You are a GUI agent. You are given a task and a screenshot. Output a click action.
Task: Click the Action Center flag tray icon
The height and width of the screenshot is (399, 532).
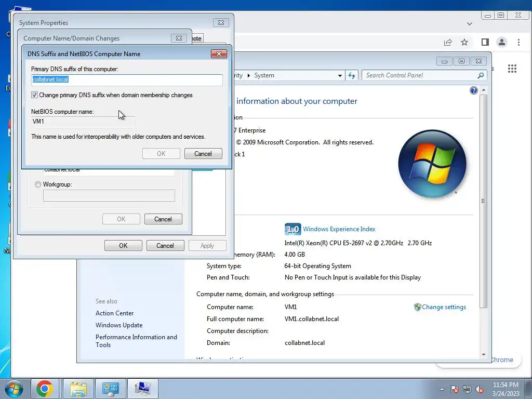[454, 389]
